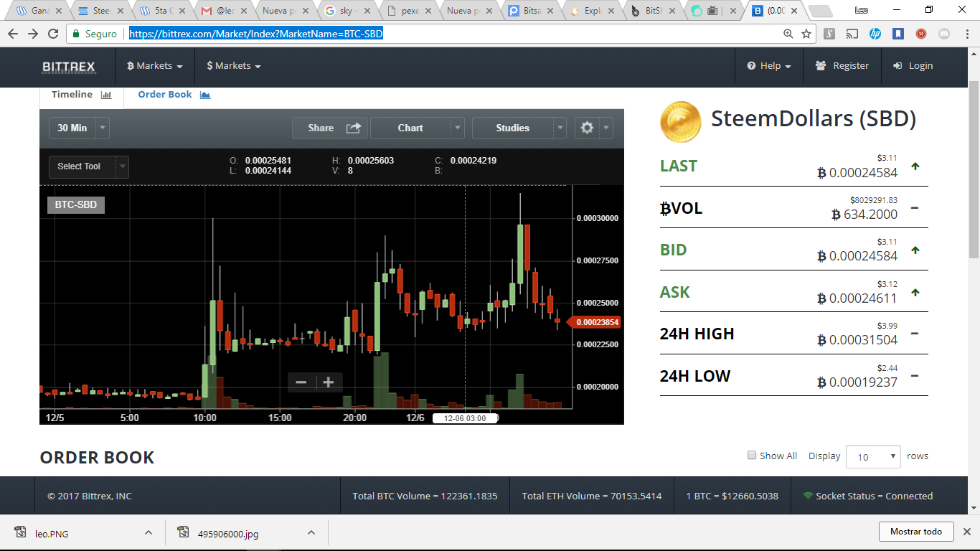The width and height of the screenshot is (980, 551).
Task: Click the zoom magnifier icon in address bar
Action: click(788, 34)
